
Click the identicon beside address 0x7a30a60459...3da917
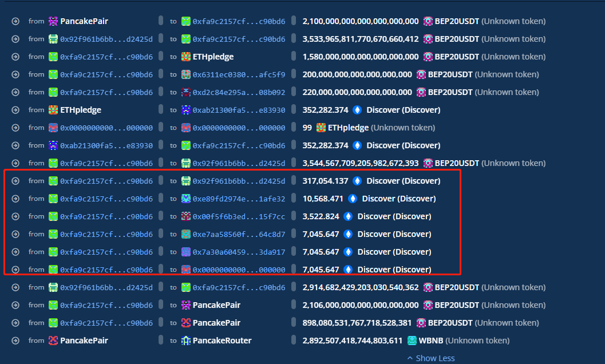(186, 252)
